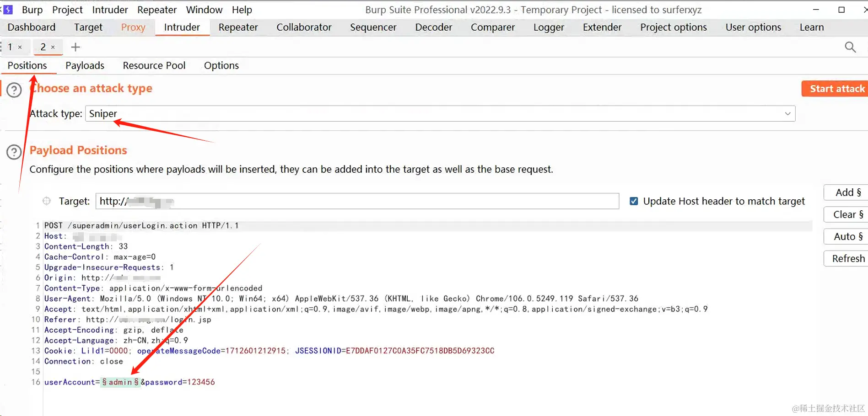Open the Help menu
Viewport: 868px width, 416px height.
point(242,10)
